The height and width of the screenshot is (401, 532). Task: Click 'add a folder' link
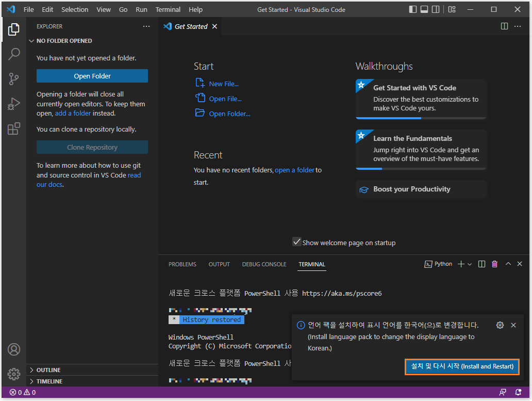pos(73,114)
